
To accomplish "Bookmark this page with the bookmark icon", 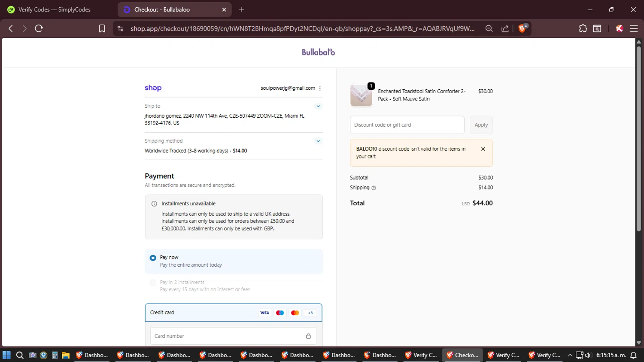I will pyautogui.click(x=102, y=28).
